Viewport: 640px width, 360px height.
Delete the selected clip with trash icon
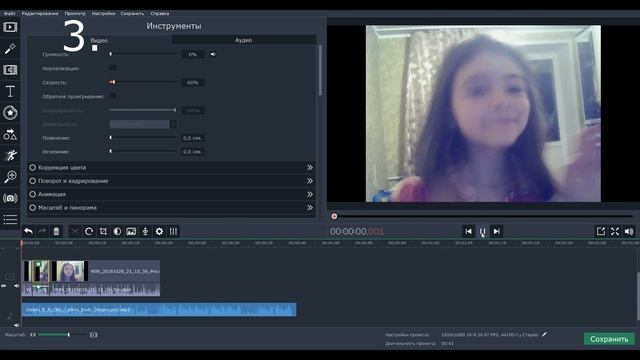pos(56,231)
